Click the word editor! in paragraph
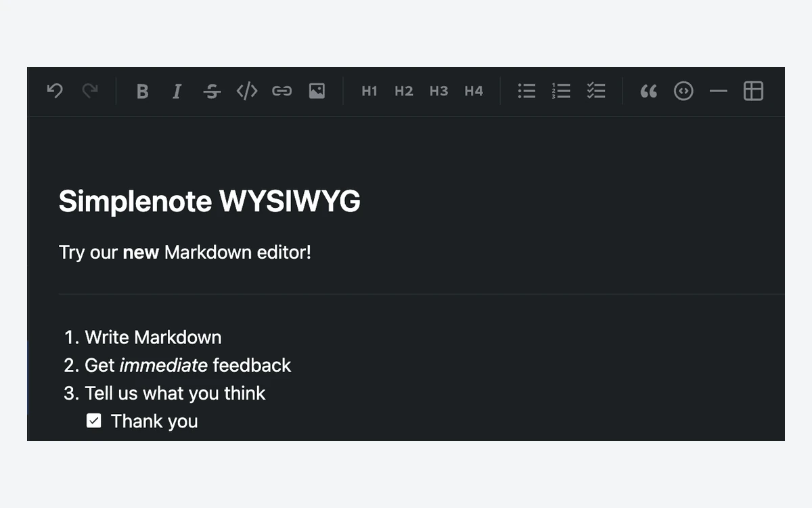This screenshot has width=812, height=508. point(284,253)
